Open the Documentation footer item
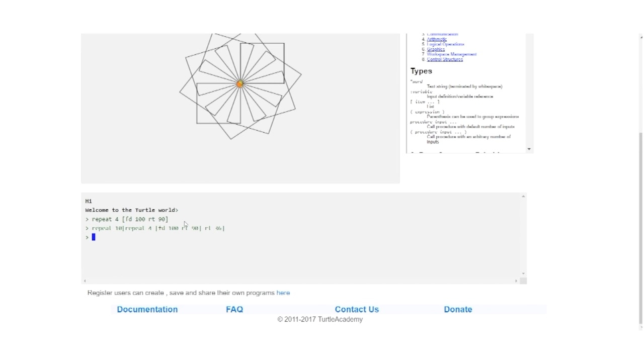644x362 pixels. [x=147, y=309]
